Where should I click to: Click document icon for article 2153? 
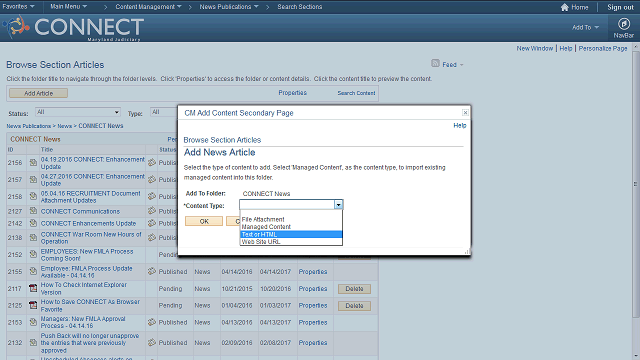(33, 322)
